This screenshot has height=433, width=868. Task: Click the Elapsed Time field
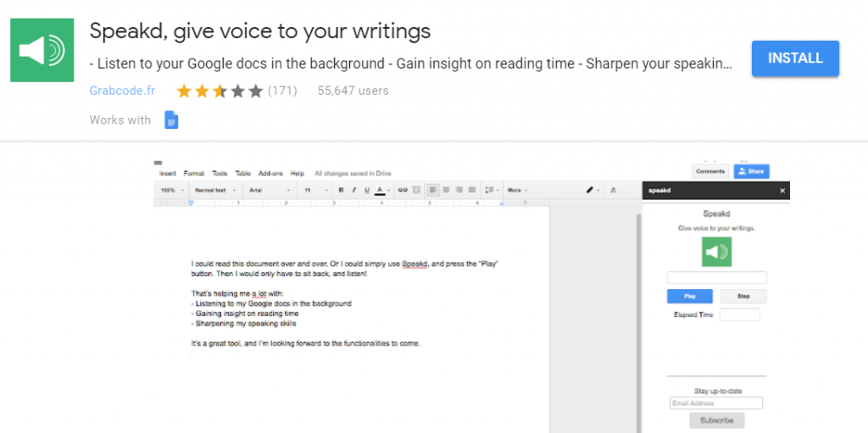point(739,314)
